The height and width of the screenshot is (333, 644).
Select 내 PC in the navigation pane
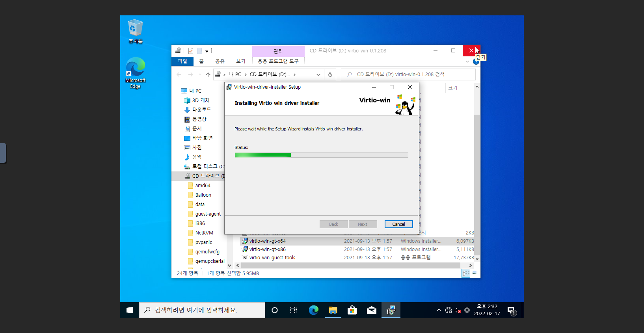point(191,91)
